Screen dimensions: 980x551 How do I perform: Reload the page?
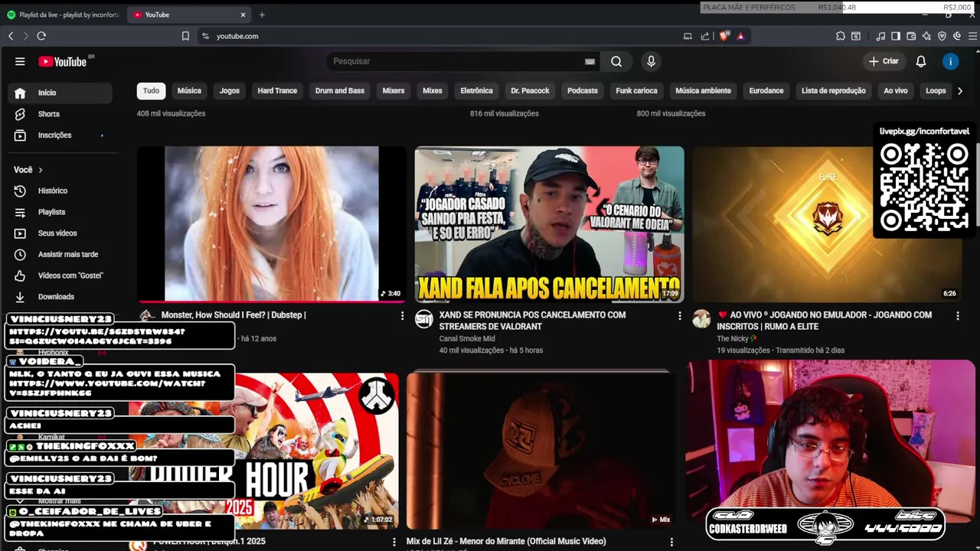(41, 36)
